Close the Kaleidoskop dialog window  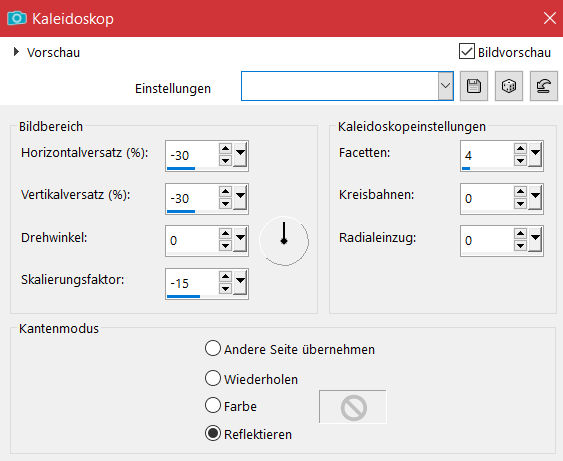point(549,18)
